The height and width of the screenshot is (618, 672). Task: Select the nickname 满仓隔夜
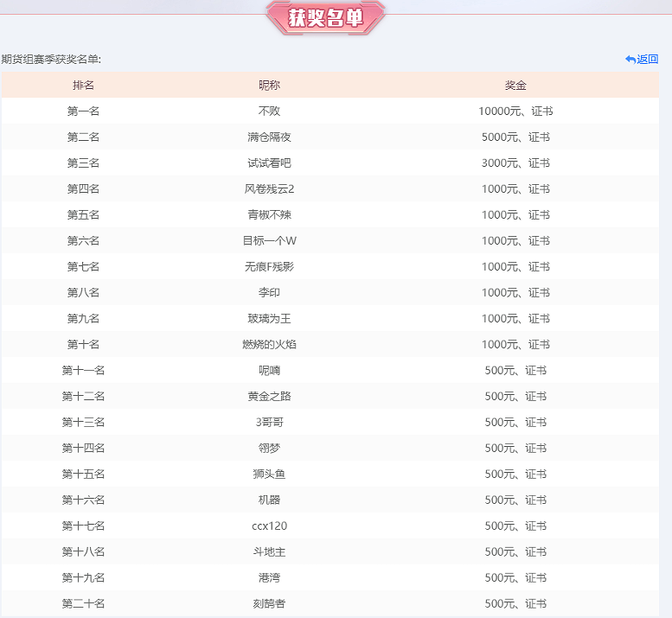269,137
